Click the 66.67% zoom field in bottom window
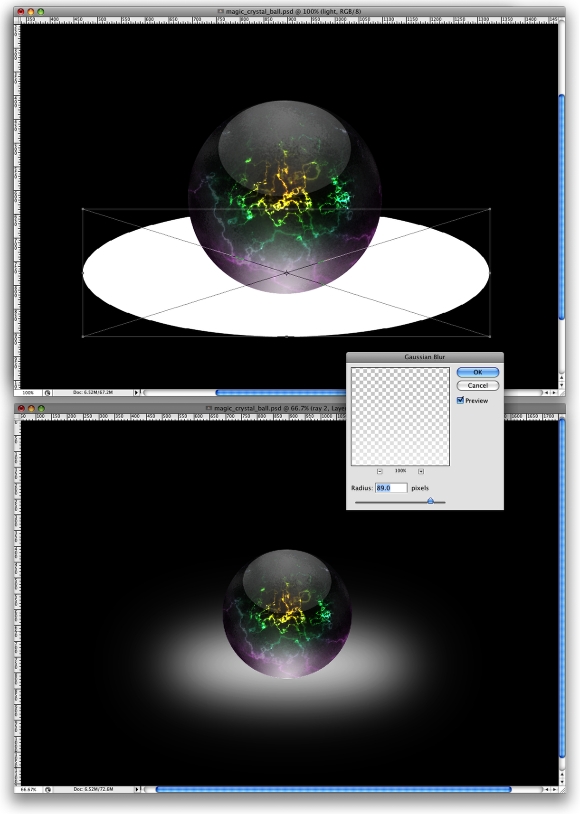 coord(28,790)
